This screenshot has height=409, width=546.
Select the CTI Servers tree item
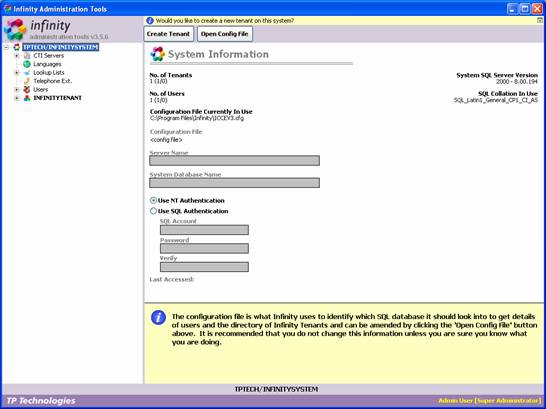click(x=48, y=56)
